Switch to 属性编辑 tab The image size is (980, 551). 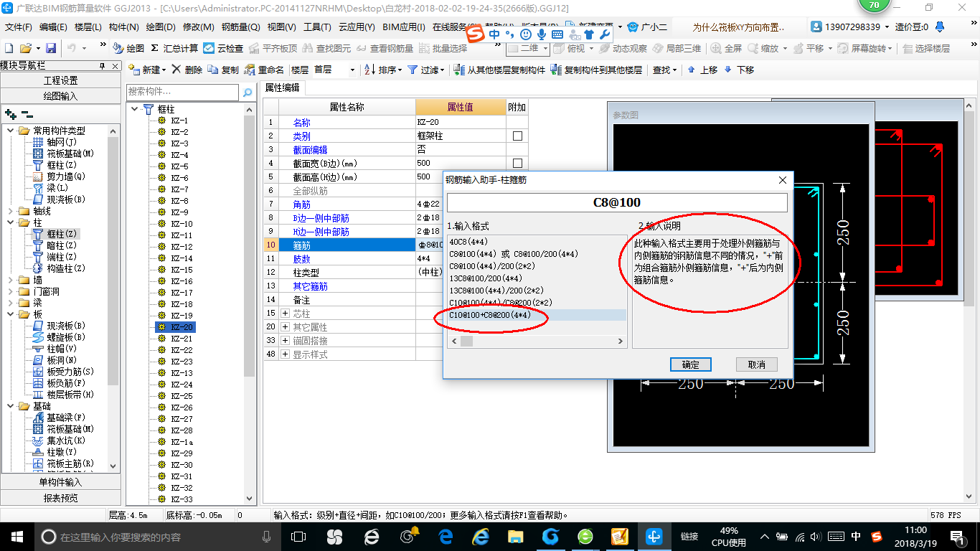[x=282, y=88]
